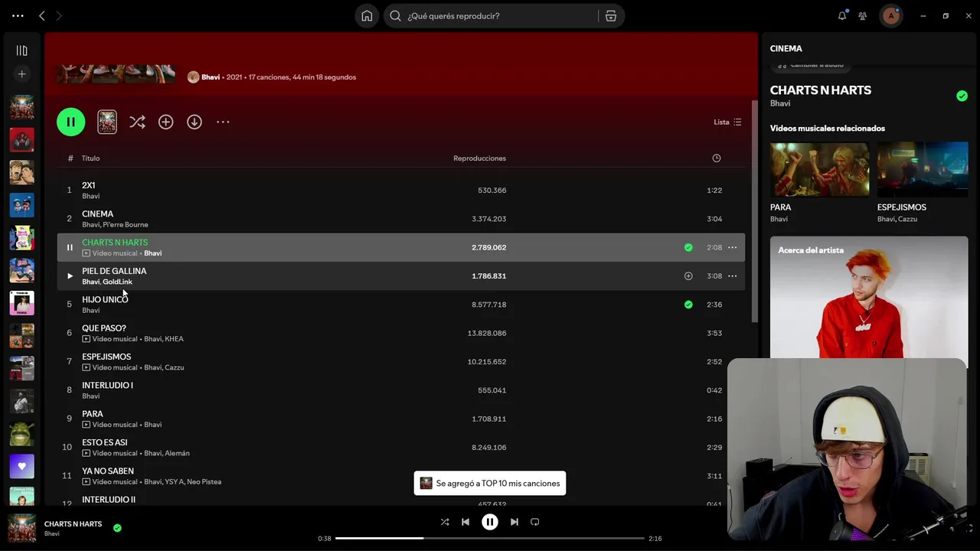
Task: Open the Shrek-cover playlist in the sidebar
Action: [x=21, y=434]
